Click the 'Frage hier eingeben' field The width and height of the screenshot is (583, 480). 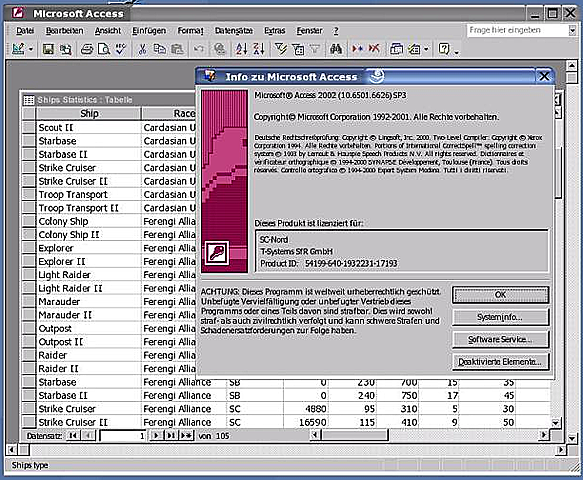coord(518,30)
